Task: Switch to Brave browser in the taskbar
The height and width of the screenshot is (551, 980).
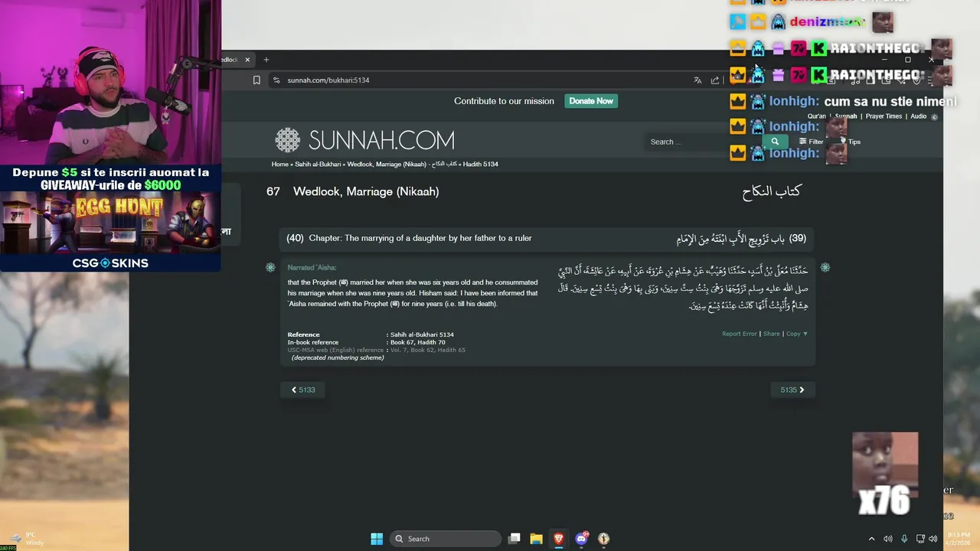Action: [x=558, y=539]
